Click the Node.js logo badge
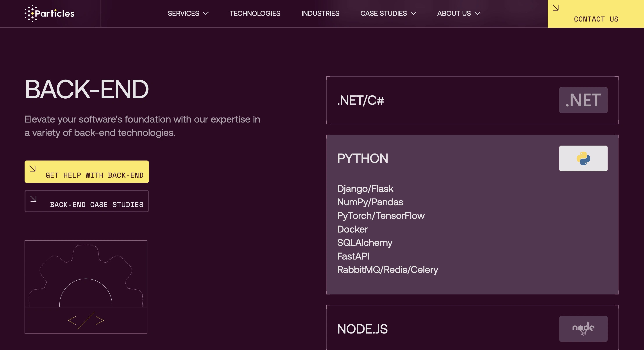Screen dimensions: 644x350 583,328
